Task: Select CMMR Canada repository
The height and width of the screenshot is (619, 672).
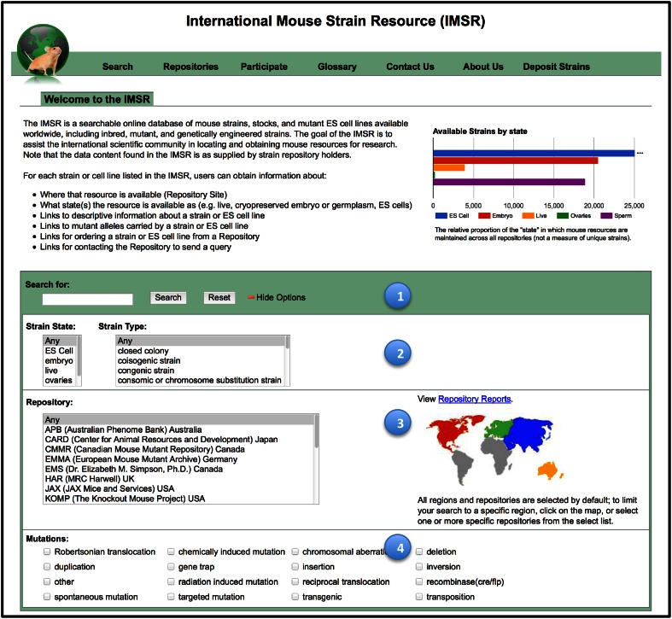Action: [x=178, y=449]
